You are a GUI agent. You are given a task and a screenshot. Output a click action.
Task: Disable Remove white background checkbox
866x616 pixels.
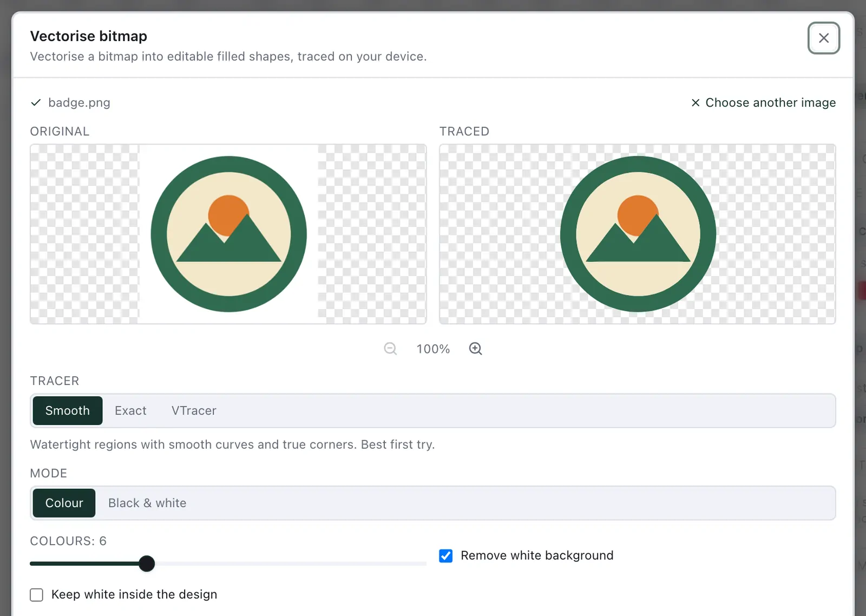(x=446, y=556)
